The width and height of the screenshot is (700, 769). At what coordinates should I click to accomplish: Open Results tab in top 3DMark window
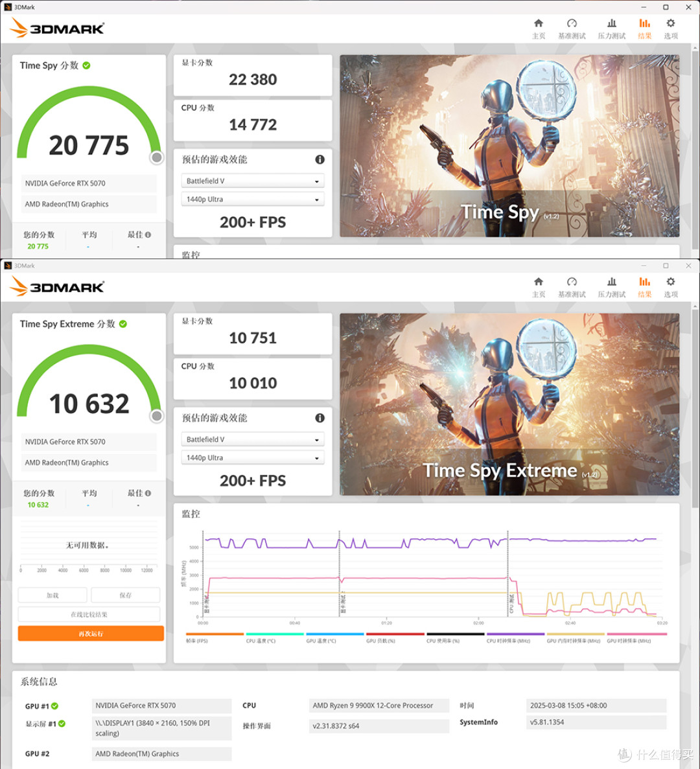(x=644, y=29)
